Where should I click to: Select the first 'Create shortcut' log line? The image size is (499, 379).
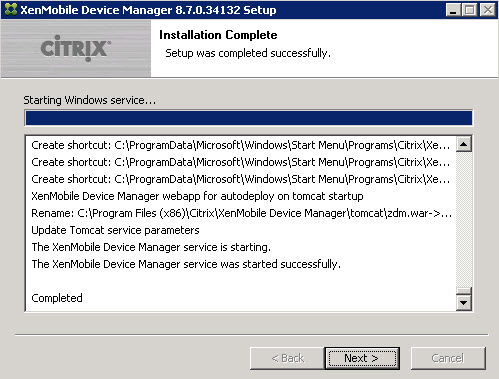coord(241,145)
